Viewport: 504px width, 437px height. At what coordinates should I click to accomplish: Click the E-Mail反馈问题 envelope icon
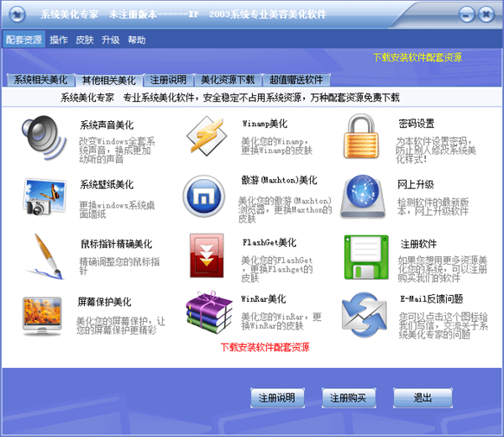tap(365, 313)
